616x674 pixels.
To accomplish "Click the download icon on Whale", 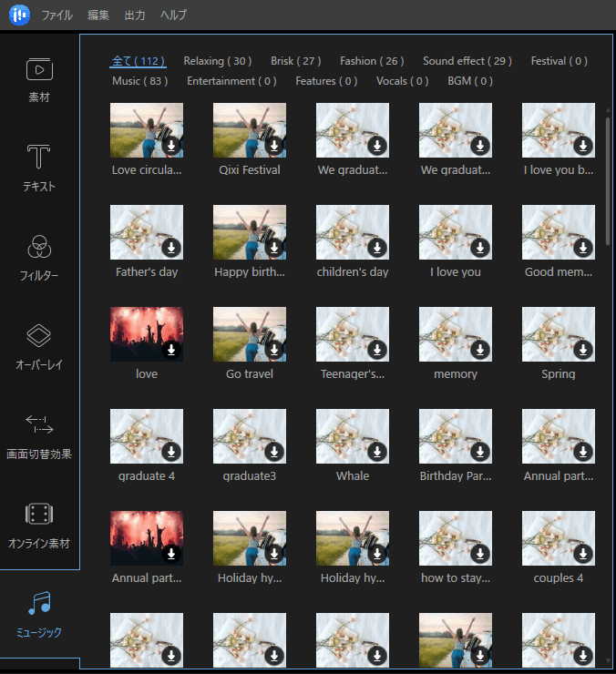I will (377, 452).
